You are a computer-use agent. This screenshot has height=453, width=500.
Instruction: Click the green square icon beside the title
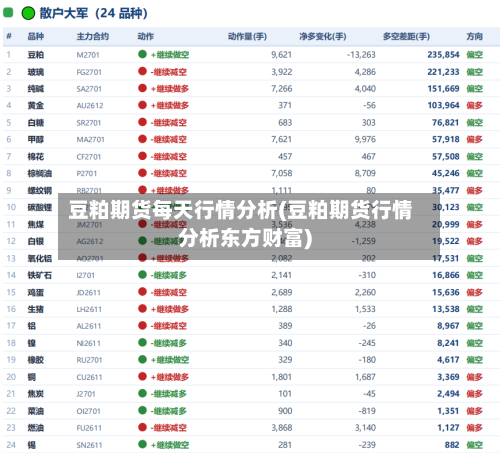tap(8, 13)
